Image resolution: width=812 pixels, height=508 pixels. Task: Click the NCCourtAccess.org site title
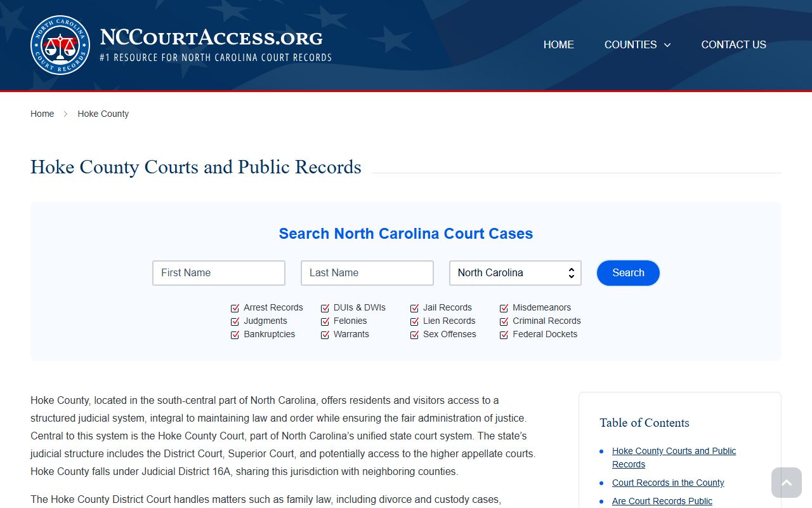point(212,37)
